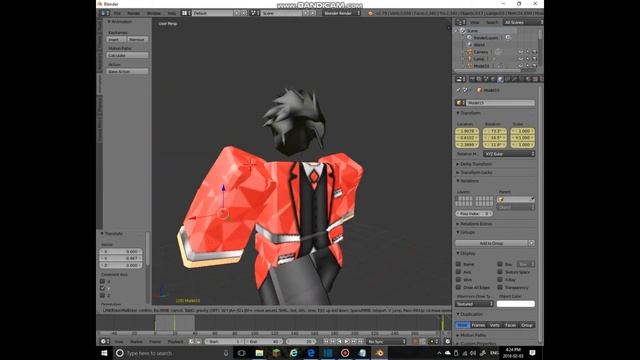The height and width of the screenshot is (360, 640).
Task: Click the plus icon beside Add to Group
Action: coord(531,243)
